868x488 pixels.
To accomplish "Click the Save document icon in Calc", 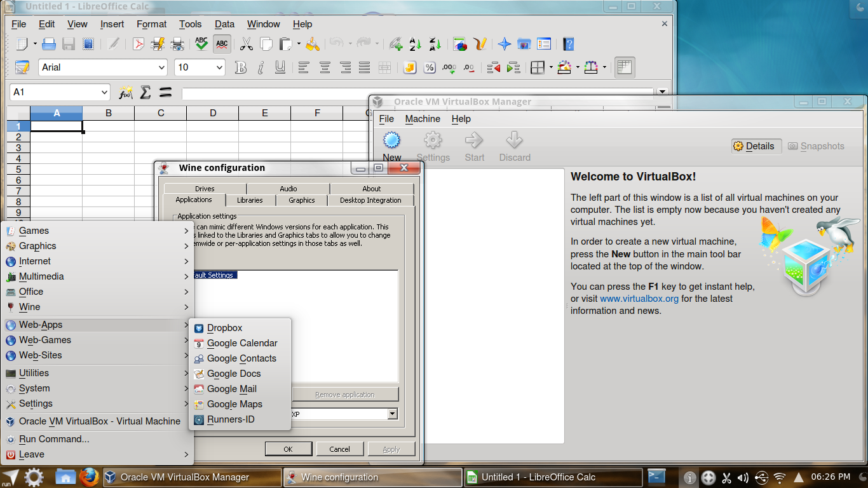I will (69, 44).
